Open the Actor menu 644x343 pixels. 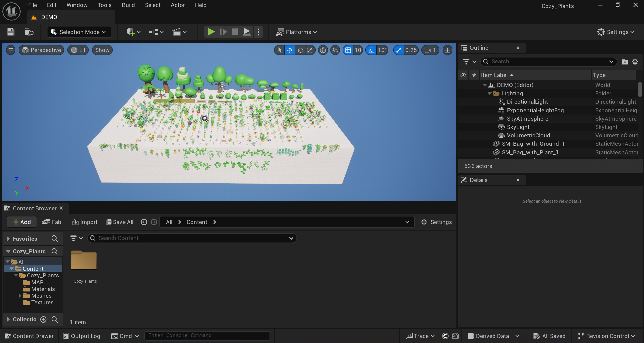(178, 5)
